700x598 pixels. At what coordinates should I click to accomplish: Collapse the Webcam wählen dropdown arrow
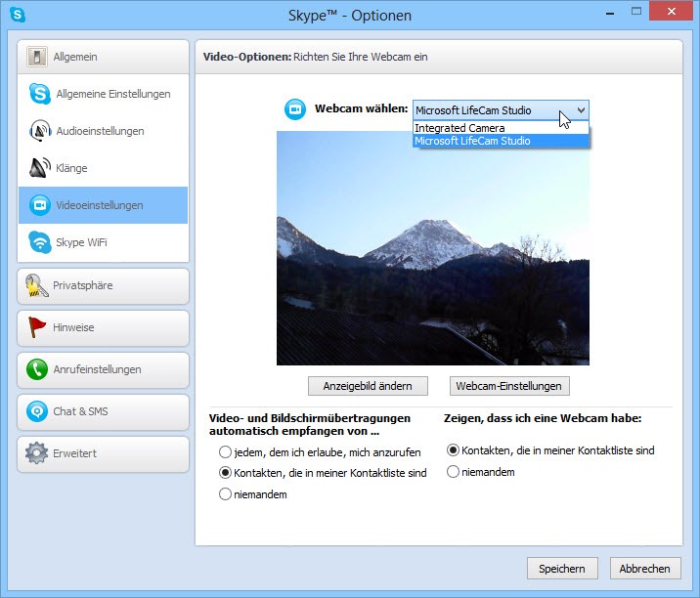click(x=581, y=110)
